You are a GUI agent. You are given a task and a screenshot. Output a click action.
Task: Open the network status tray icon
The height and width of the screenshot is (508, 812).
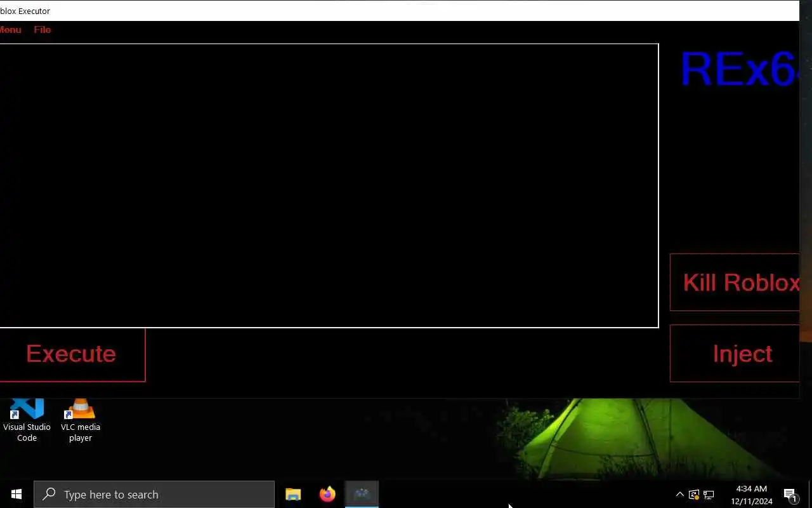(x=709, y=494)
